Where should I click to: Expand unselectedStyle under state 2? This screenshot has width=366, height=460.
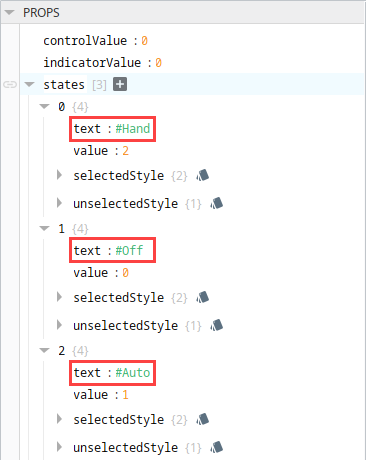pyautogui.click(x=59, y=447)
